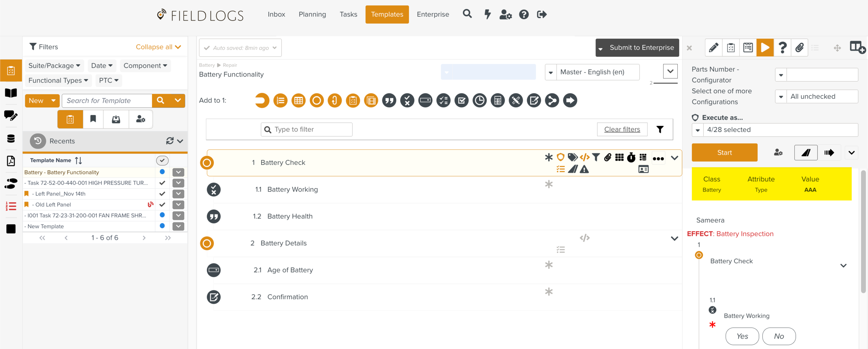The image size is (868, 349).
Task: Click the comment editing icon in sidebar
Action: [11, 116]
